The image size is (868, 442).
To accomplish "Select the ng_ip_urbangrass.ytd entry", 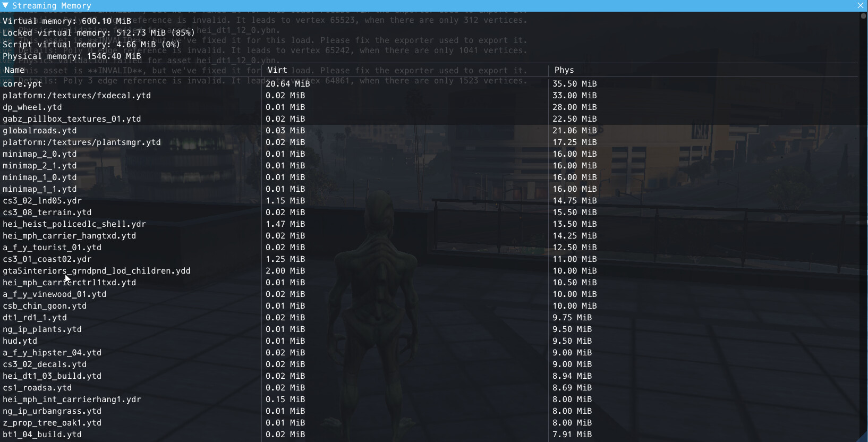I will coord(52,411).
